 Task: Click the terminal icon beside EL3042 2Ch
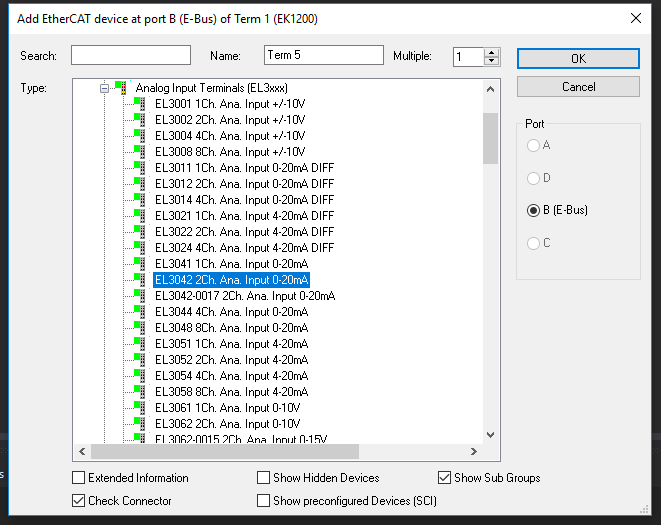140,280
